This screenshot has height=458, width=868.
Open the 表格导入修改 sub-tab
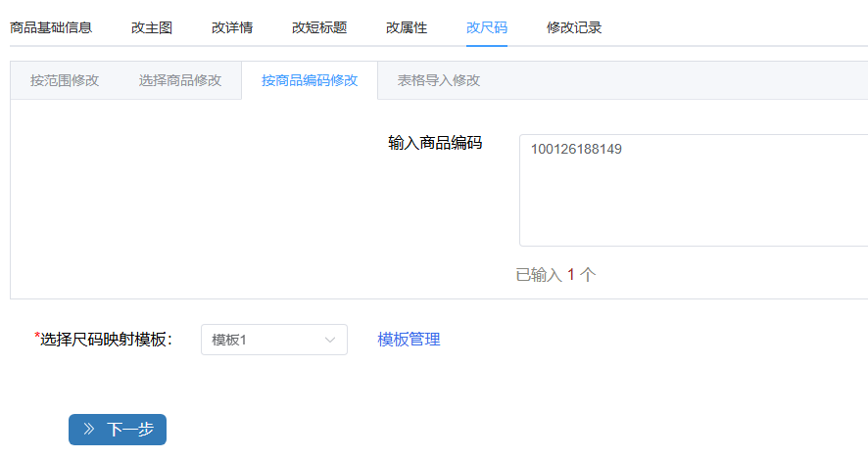(439, 80)
